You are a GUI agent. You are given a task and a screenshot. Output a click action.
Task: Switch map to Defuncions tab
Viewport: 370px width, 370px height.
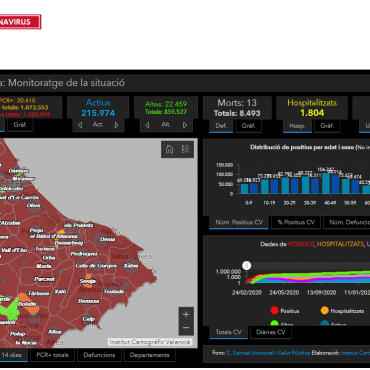coord(99,355)
